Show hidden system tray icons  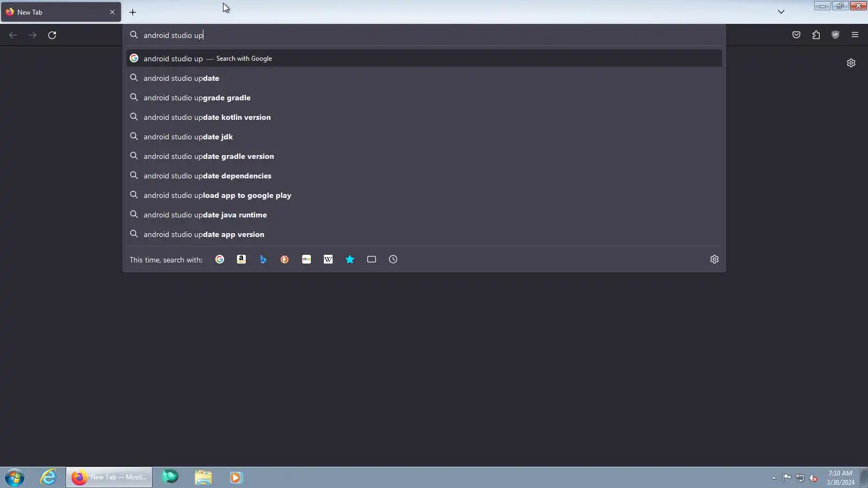[774, 478]
